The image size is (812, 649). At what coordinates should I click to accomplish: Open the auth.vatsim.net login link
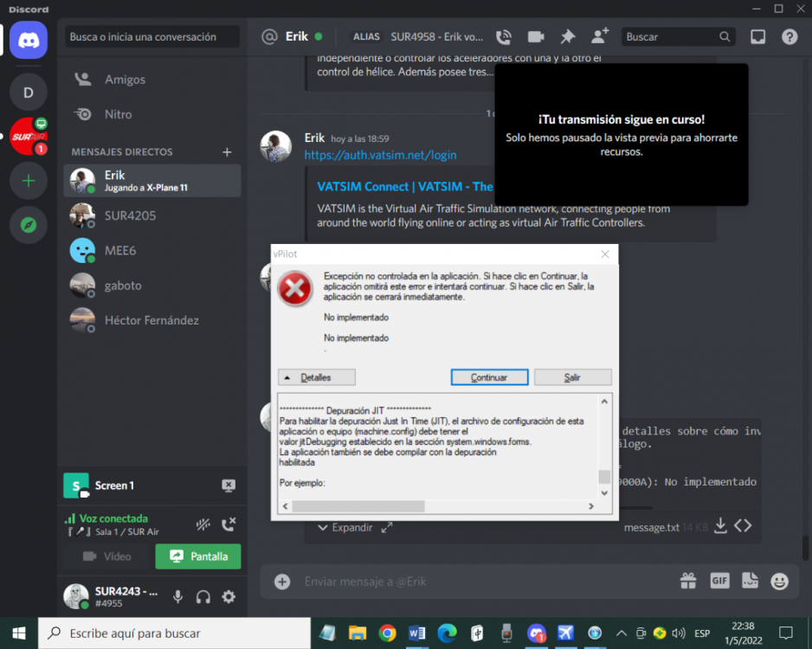point(380,155)
